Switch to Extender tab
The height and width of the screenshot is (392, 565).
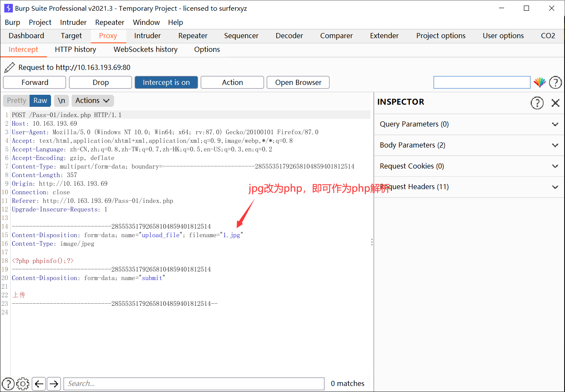pyautogui.click(x=385, y=36)
